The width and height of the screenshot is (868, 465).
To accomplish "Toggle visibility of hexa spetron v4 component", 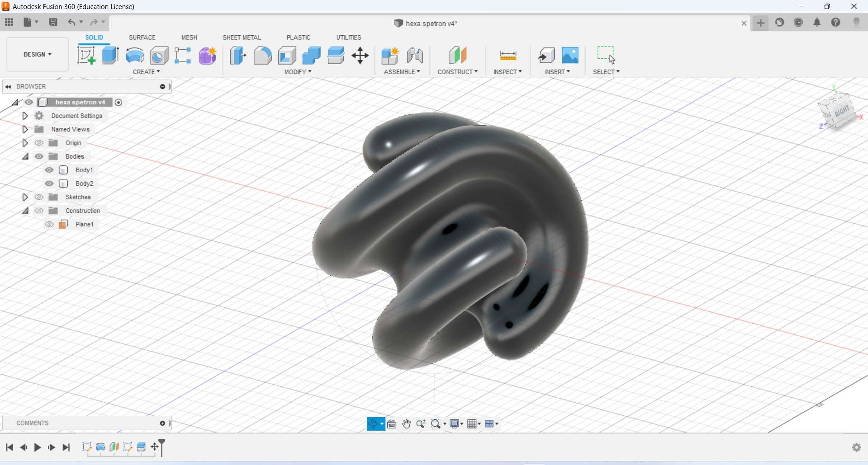I will click(29, 102).
